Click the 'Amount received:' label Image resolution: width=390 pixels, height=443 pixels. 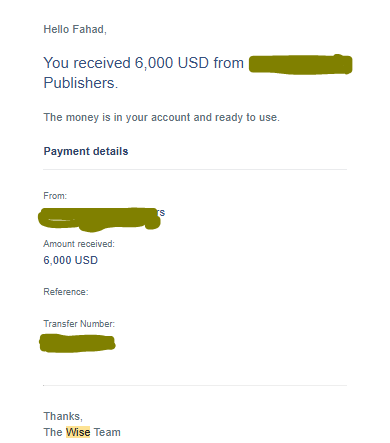point(79,244)
